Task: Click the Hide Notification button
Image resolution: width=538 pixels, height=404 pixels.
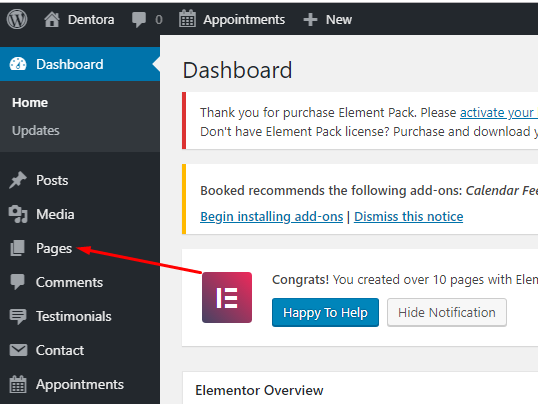Action: click(x=447, y=312)
